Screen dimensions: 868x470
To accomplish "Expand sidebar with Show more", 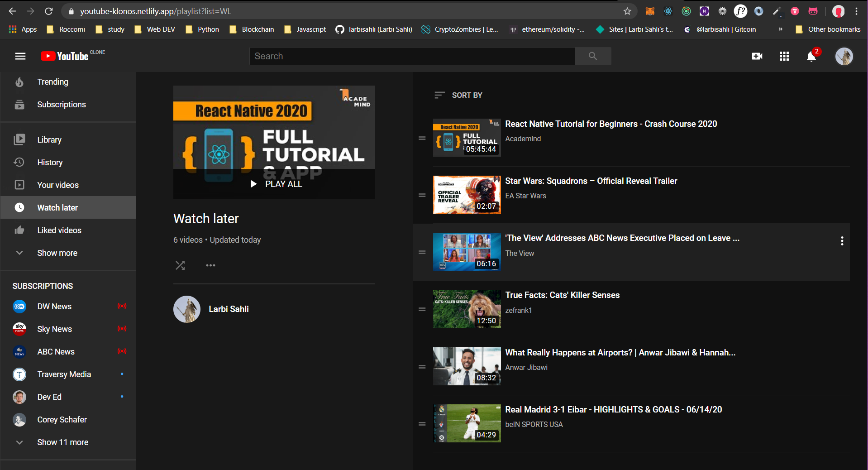I will (68, 253).
